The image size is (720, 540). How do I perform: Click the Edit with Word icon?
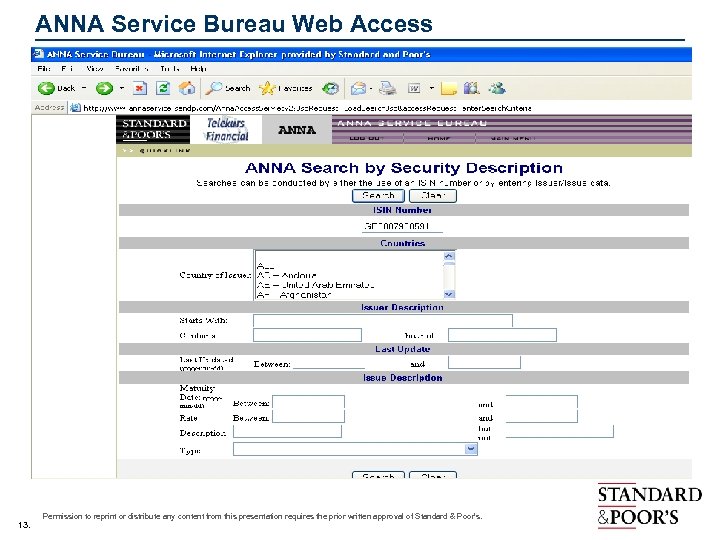tap(414, 88)
